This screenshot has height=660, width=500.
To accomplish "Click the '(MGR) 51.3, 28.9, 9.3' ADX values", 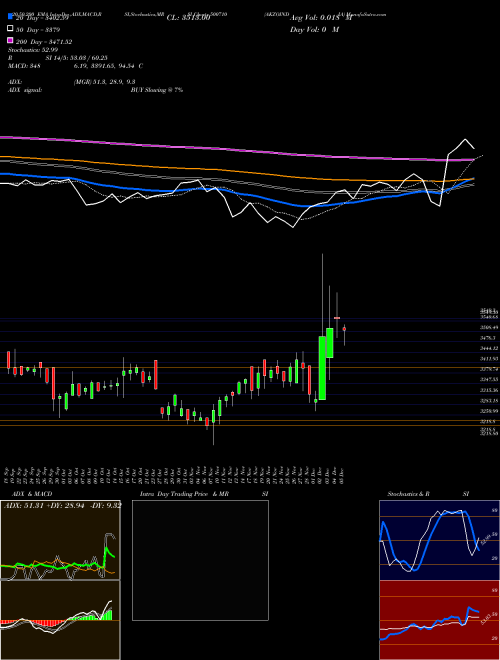I will coord(104,82).
